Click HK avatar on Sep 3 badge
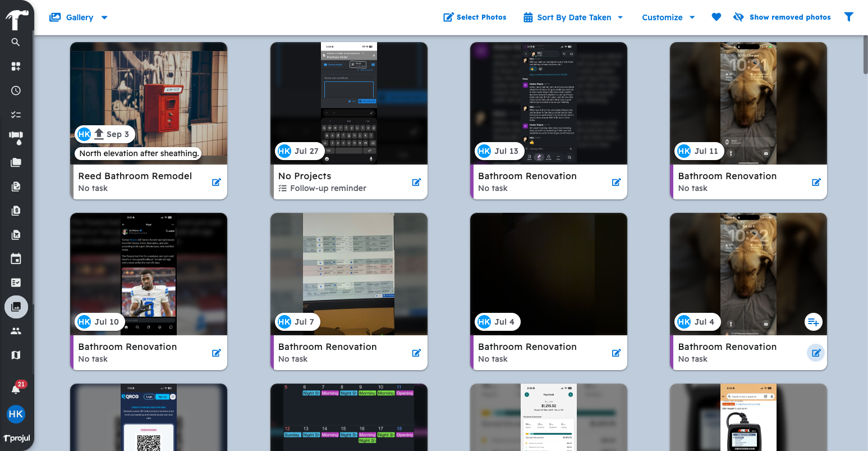 pos(84,134)
